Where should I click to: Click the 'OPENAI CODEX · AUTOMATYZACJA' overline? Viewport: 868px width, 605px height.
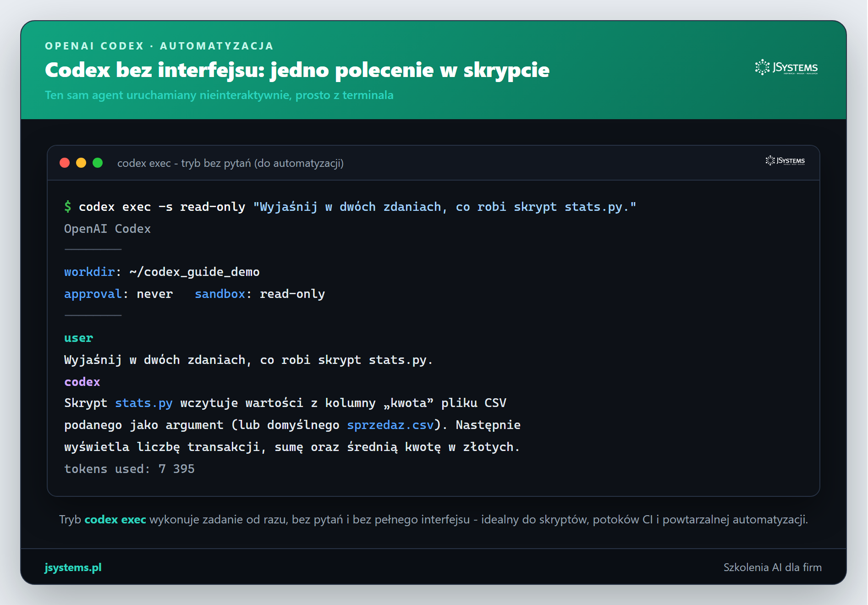(159, 46)
